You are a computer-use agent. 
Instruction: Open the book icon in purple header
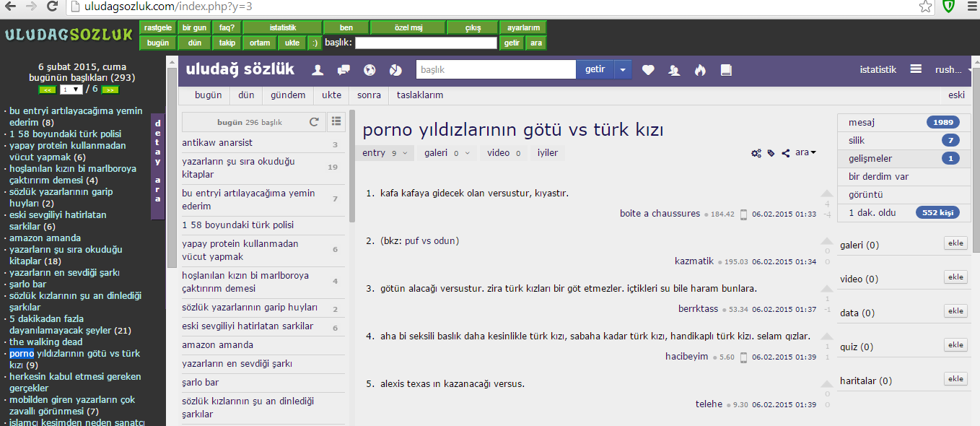point(726,70)
